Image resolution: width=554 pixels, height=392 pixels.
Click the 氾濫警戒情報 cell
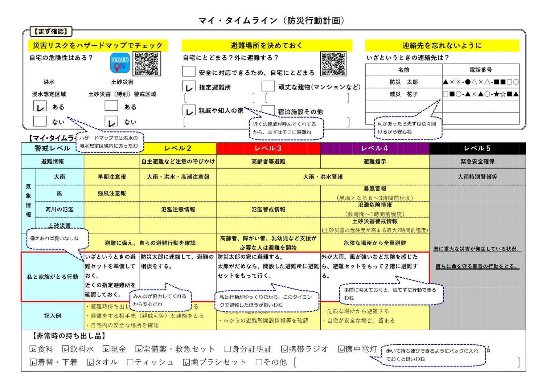268,209
